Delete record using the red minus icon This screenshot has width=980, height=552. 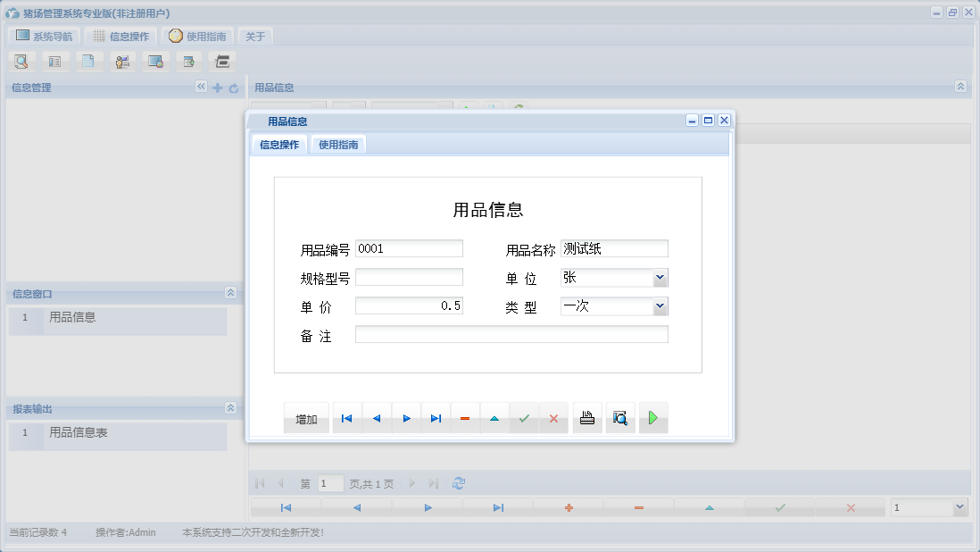click(465, 417)
